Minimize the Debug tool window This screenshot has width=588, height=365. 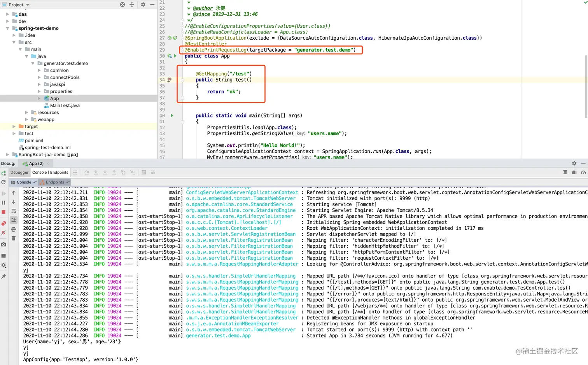[x=583, y=163]
